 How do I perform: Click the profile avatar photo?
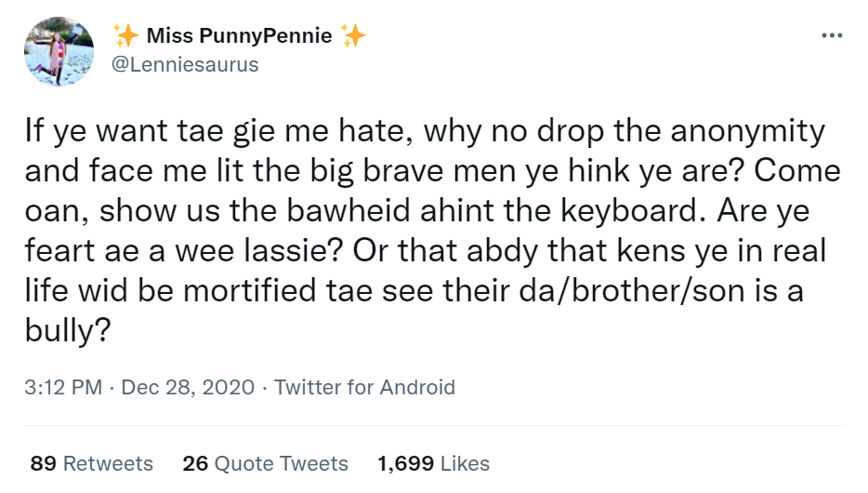[60, 51]
